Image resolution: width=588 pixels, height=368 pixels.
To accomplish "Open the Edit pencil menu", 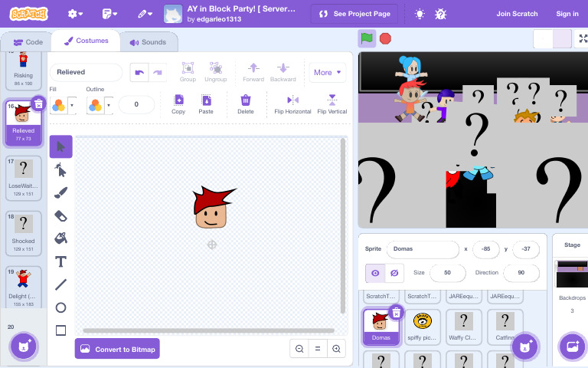I will click(x=145, y=14).
